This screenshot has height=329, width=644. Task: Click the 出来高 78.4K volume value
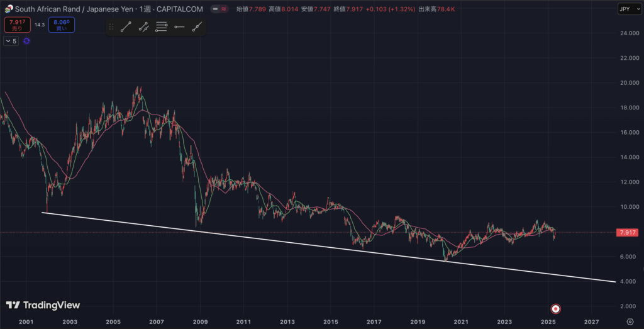pyautogui.click(x=436, y=9)
